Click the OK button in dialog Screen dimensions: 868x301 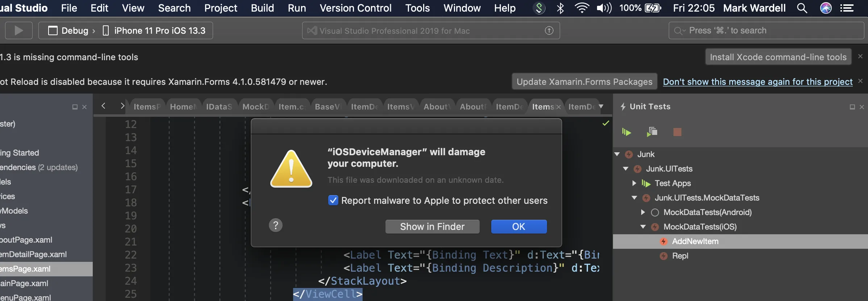click(519, 227)
